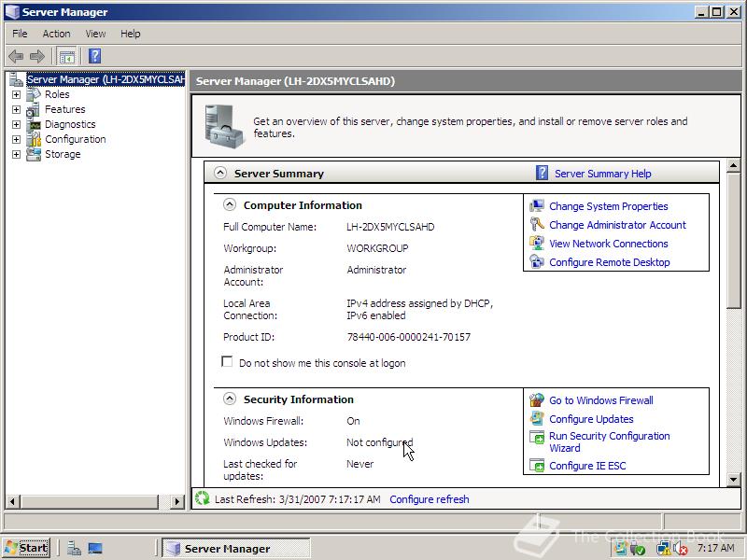Open the Action menu
The image size is (747, 560).
(x=56, y=34)
